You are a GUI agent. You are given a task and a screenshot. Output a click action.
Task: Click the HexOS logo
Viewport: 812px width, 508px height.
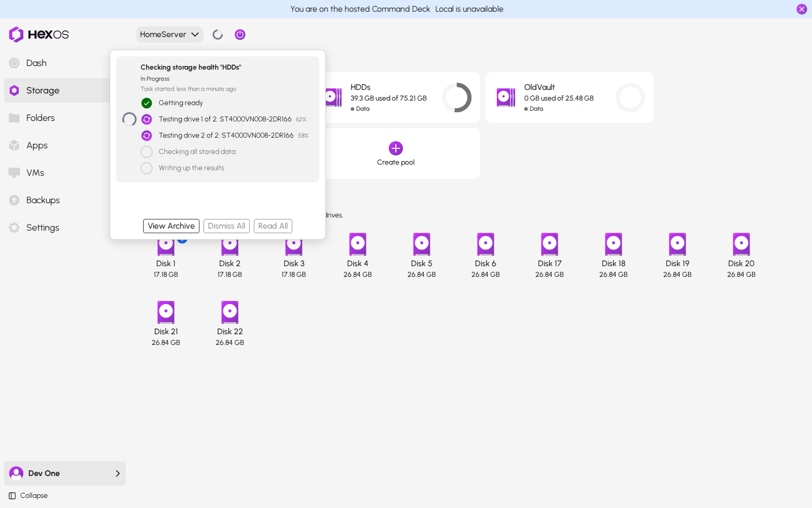39,35
